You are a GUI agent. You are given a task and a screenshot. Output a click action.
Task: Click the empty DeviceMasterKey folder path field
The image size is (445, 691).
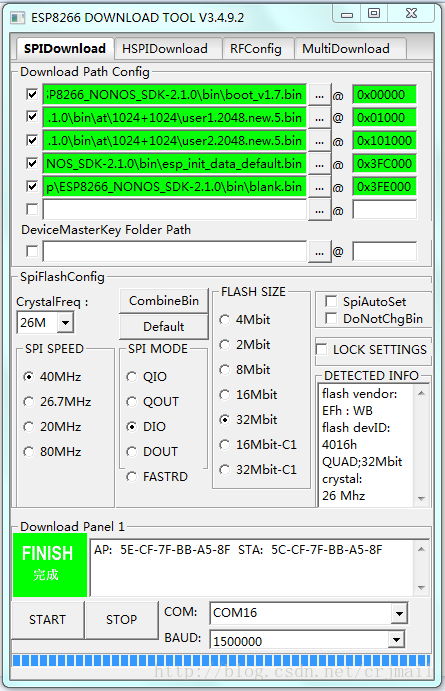[174, 252]
